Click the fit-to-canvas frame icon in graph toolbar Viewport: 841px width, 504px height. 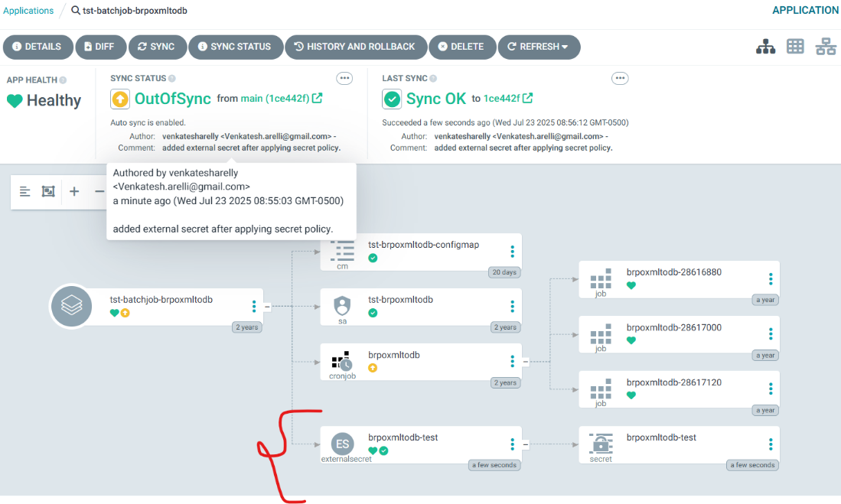click(x=47, y=191)
